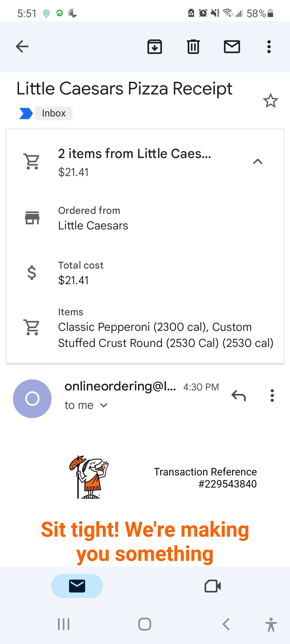Screen dimensions: 290x644
Task: Delete the email using the trash icon
Action: [x=193, y=47]
